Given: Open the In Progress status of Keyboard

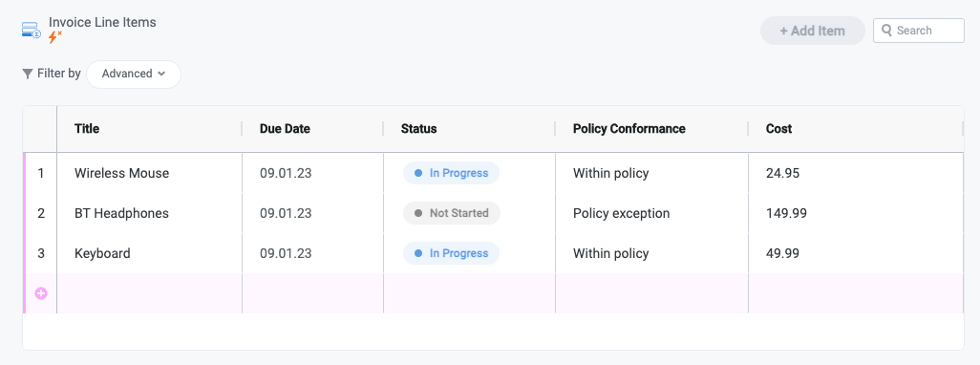Looking at the screenshot, I should click(451, 253).
